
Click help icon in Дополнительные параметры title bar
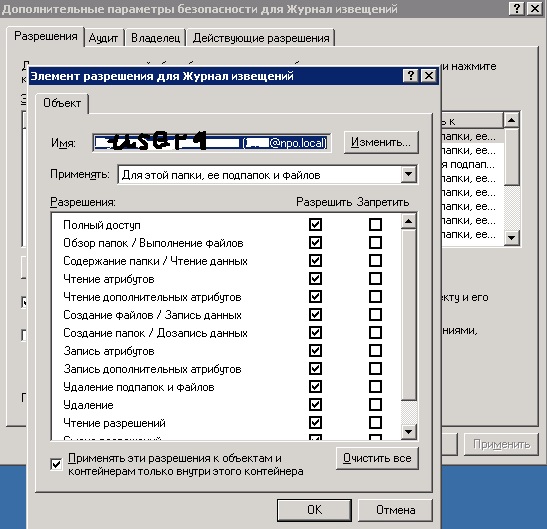pos(517,8)
